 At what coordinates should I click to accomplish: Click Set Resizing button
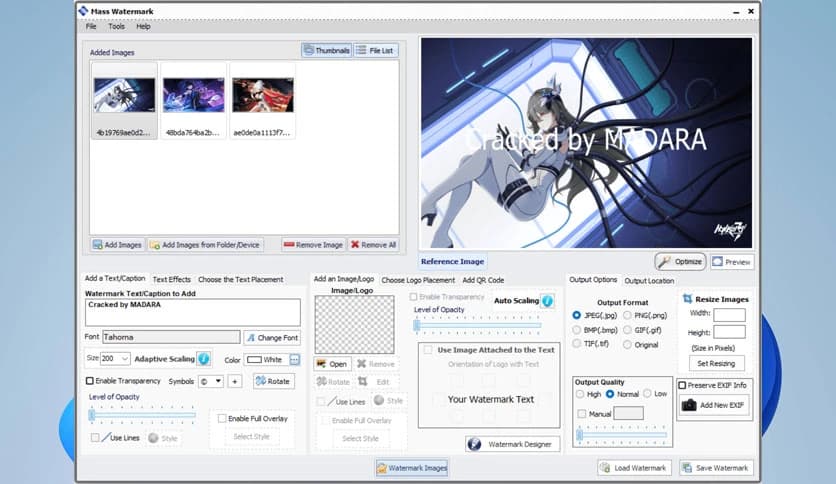point(716,364)
